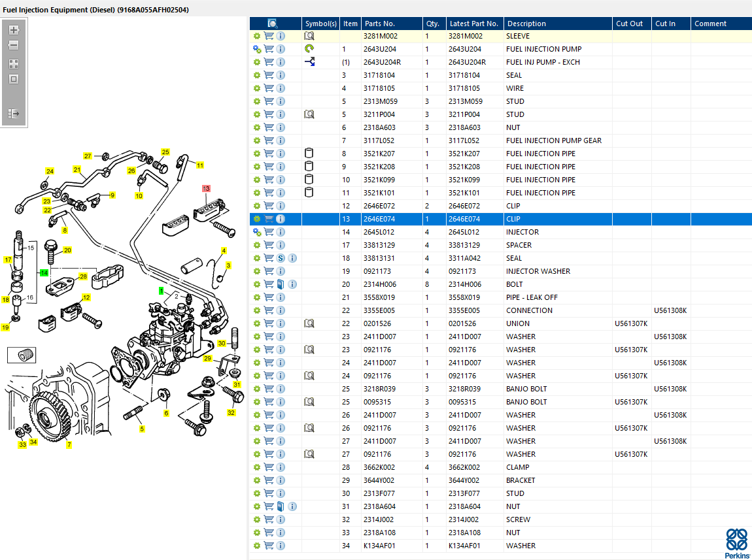The width and height of the screenshot is (752, 560).
Task: Add FUEL INJECTION PUMP to cart
Action: click(x=269, y=49)
